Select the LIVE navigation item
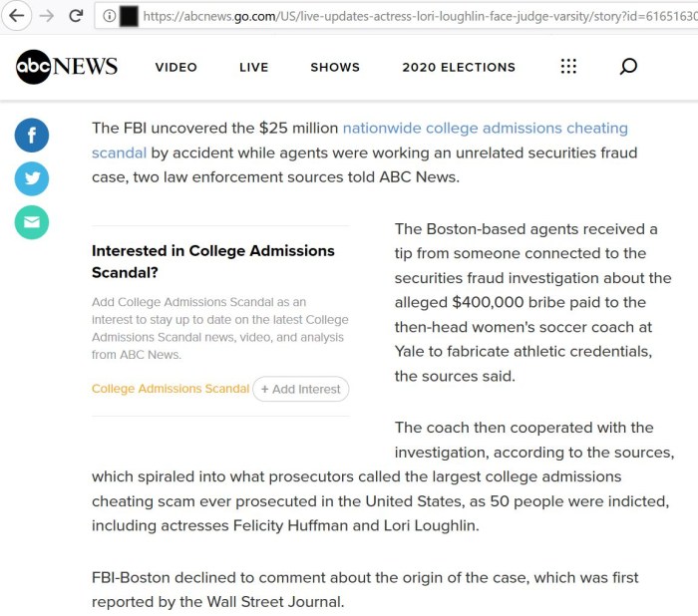This screenshot has width=698, height=616. click(x=253, y=68)
